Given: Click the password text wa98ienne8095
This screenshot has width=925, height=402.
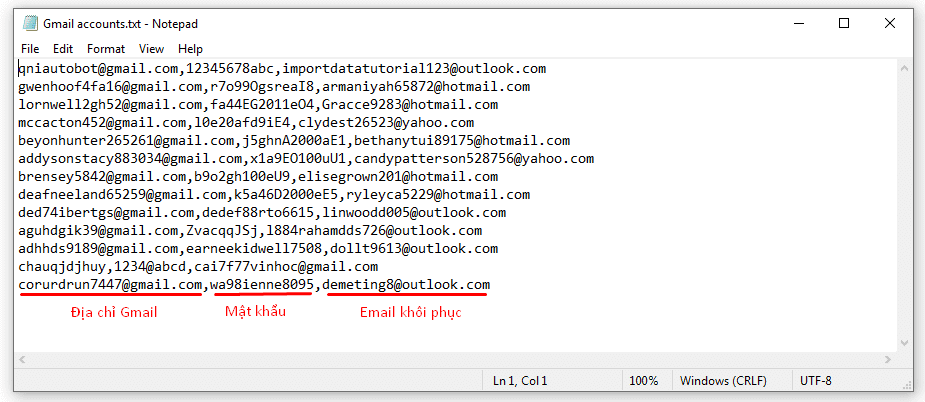Looking at the screenshot, I should (x=262, y=285).
